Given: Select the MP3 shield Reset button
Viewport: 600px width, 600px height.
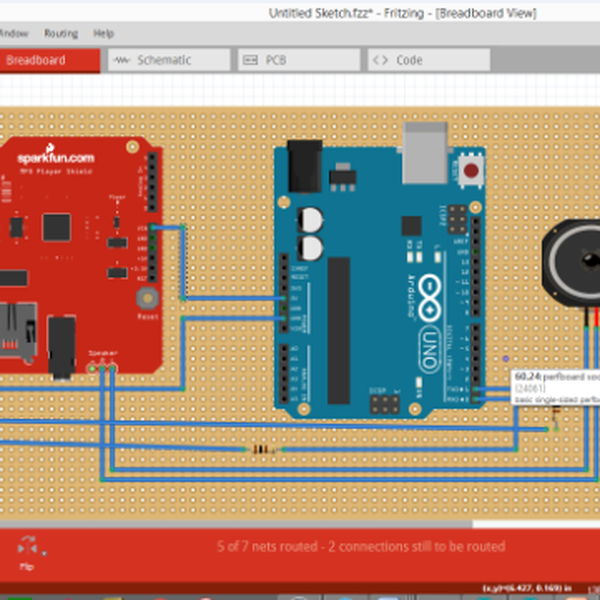Looking at the screenshot, I should click(x=148, y=298).
